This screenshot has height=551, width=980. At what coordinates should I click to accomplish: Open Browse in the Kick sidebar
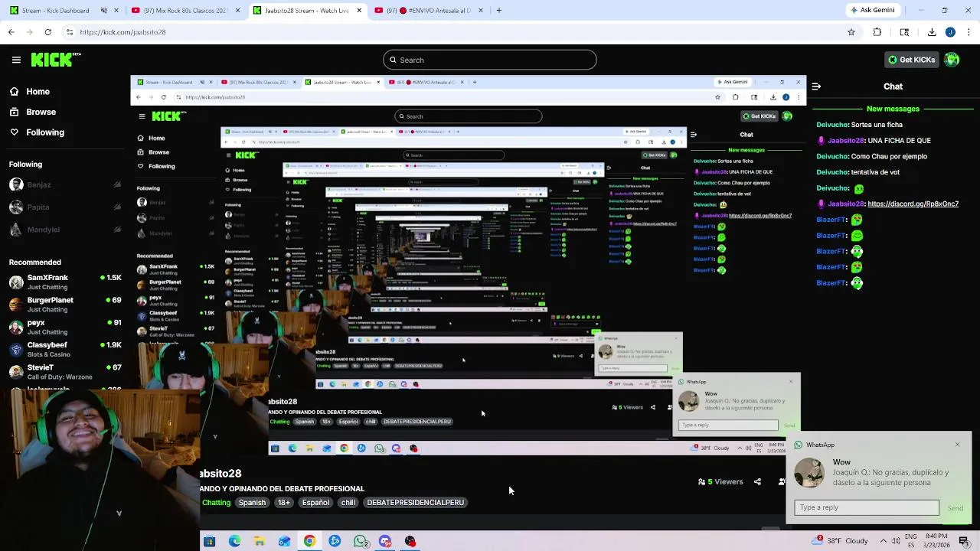point(41,112)
